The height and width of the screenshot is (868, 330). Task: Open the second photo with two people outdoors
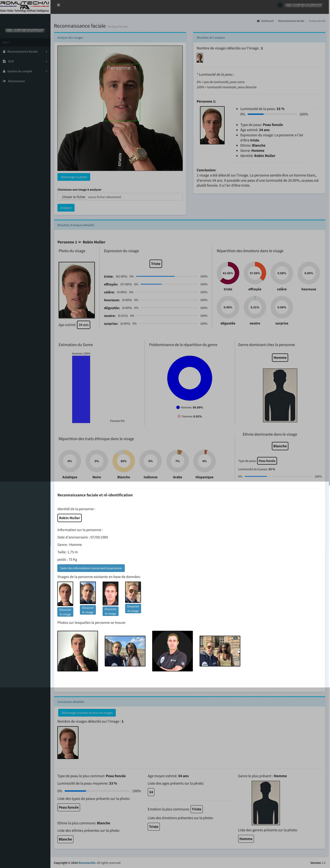tap(125, 651)
